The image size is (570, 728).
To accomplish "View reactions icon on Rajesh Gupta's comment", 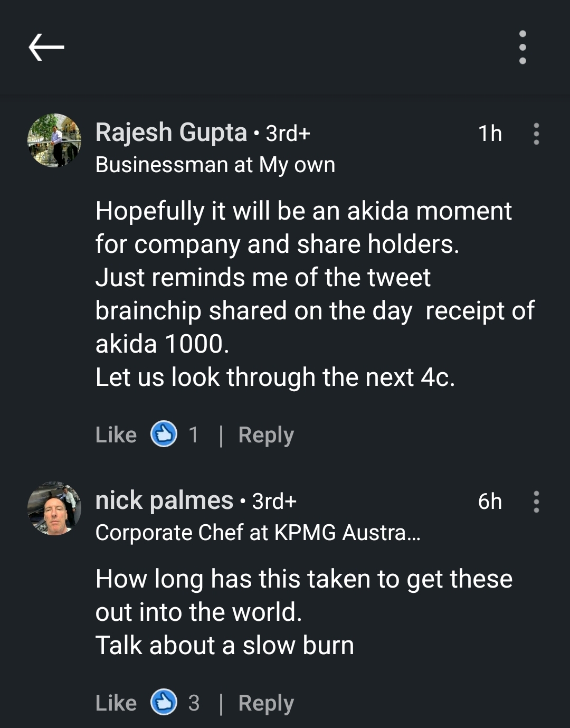I will pos(164,434).
